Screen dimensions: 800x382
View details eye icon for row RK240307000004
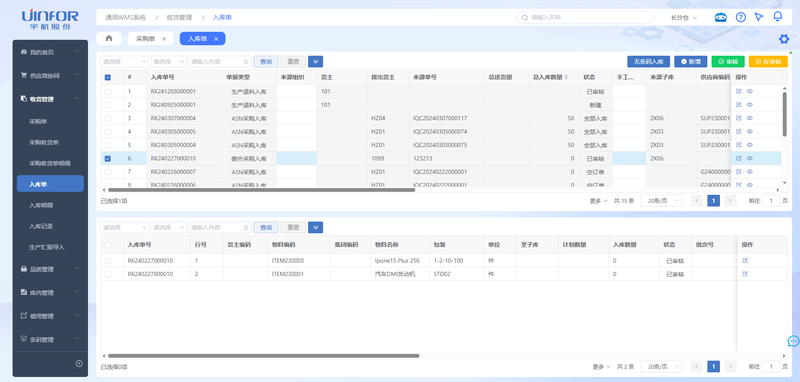pyautogui.click(x=750, y=118)
